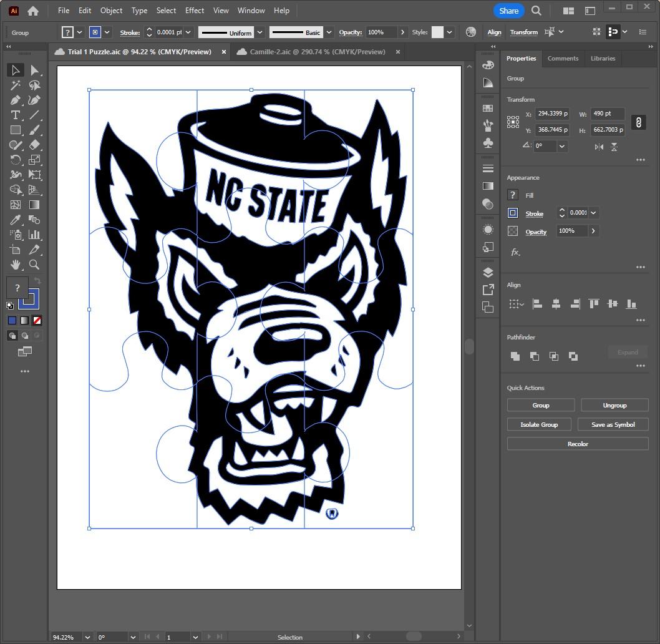Select the Gradient tool
Screen dimensions: 660x644
point(34,205)
